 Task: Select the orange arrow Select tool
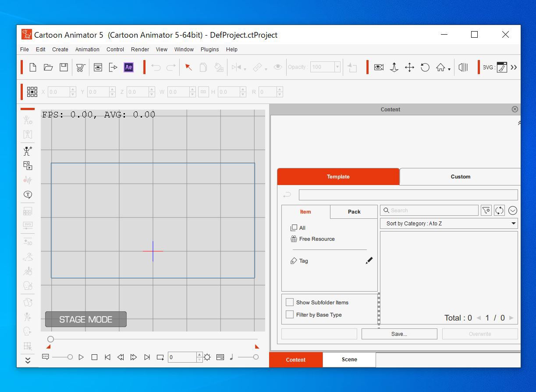click(x=188, y=67)
